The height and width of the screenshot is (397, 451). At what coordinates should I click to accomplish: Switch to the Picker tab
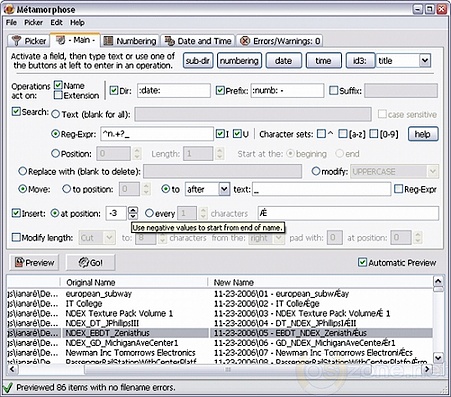pyautogui.click(x=29, y=41)
